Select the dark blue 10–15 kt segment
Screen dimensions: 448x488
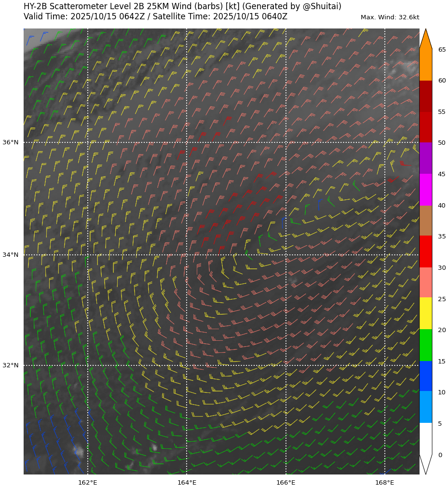(425, 376)
